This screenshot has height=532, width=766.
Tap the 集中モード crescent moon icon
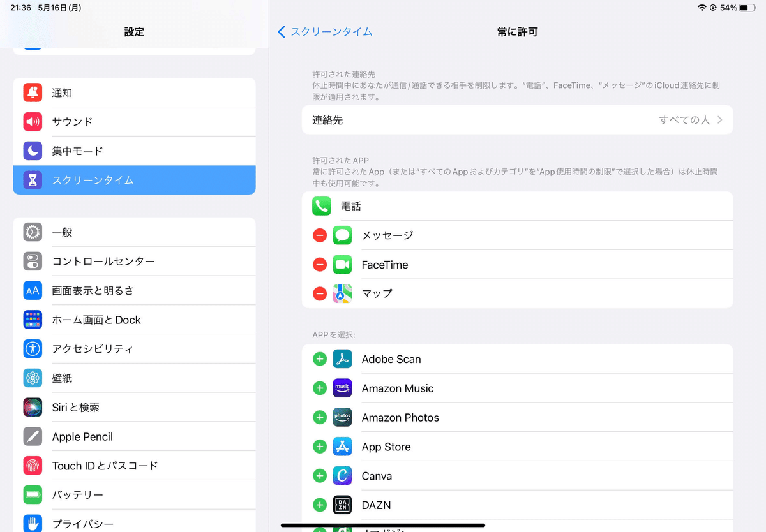coord(33,151)
